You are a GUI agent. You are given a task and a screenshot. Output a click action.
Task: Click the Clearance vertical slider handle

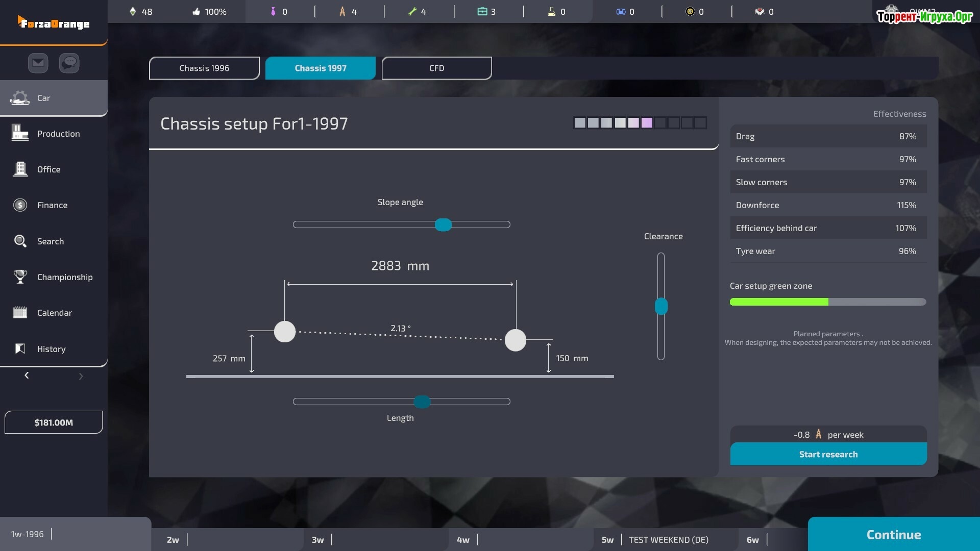[x=661, y=306]
